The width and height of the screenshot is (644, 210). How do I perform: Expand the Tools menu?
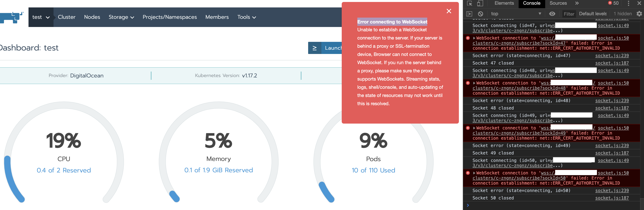click(246, 17)
